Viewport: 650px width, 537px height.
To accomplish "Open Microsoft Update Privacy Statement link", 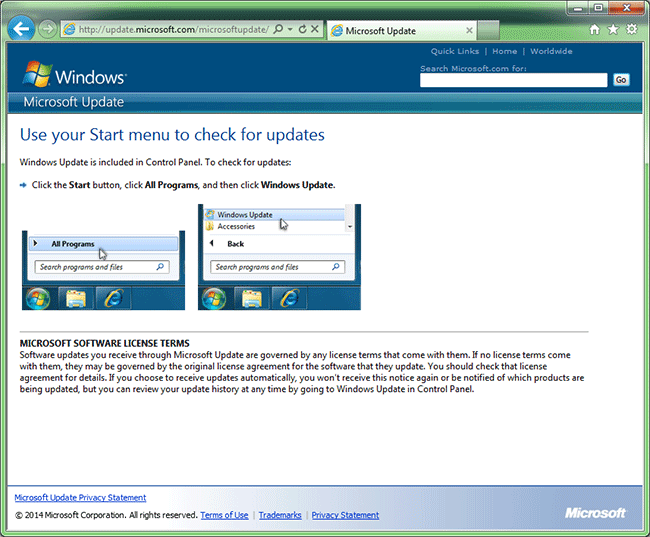I will click(80, 497).
